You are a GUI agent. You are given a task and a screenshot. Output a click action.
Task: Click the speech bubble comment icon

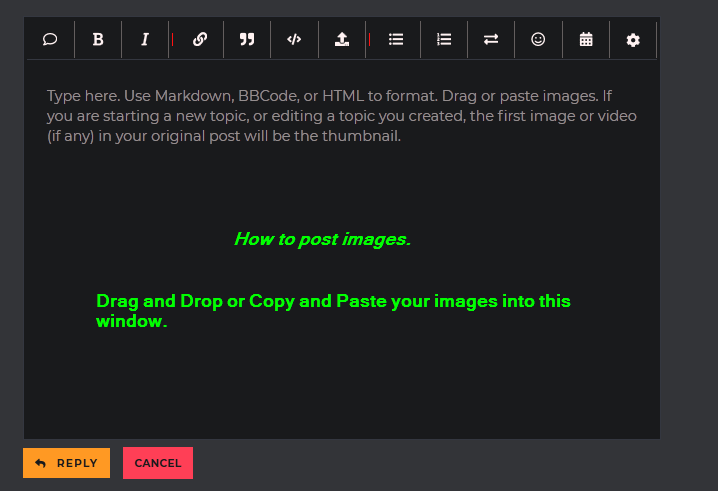[x=50, y=39]
